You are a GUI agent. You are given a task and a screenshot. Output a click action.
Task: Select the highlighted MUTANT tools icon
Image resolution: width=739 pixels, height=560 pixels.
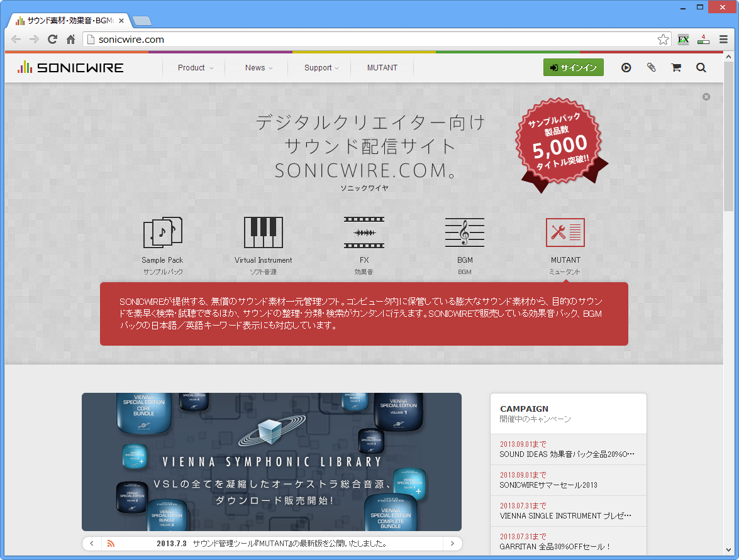(x=565, y=233)
